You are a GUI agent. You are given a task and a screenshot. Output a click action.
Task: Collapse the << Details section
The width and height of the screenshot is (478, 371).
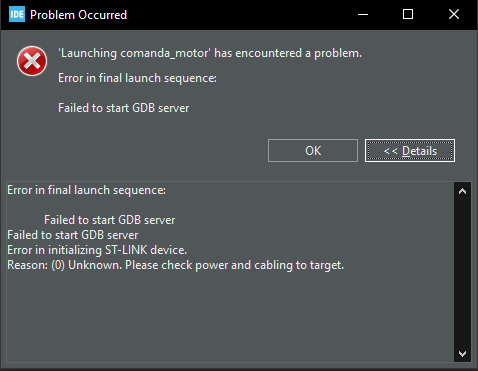pos(410,151)
